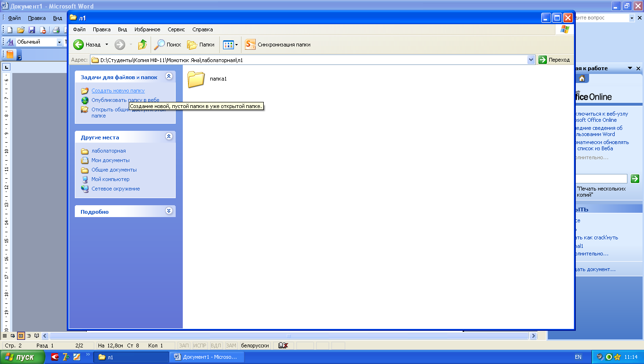Click spelling status book icon

pos(283,346)
